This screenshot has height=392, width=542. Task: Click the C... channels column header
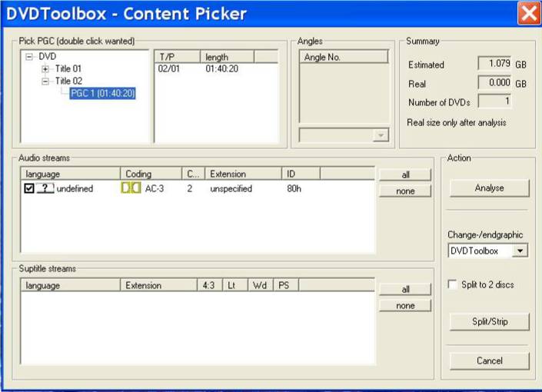point(194,174)
